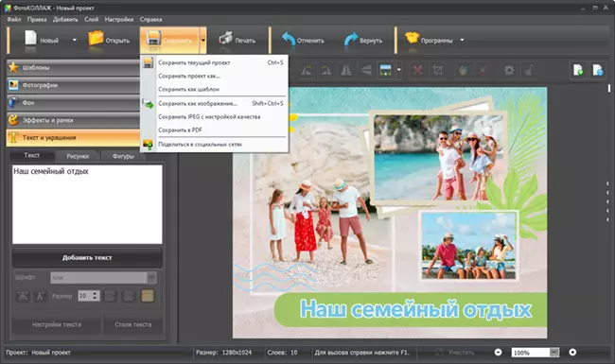Click the Печать printer button
This screenshot has height=364, width=615.
tap(237, 40)
